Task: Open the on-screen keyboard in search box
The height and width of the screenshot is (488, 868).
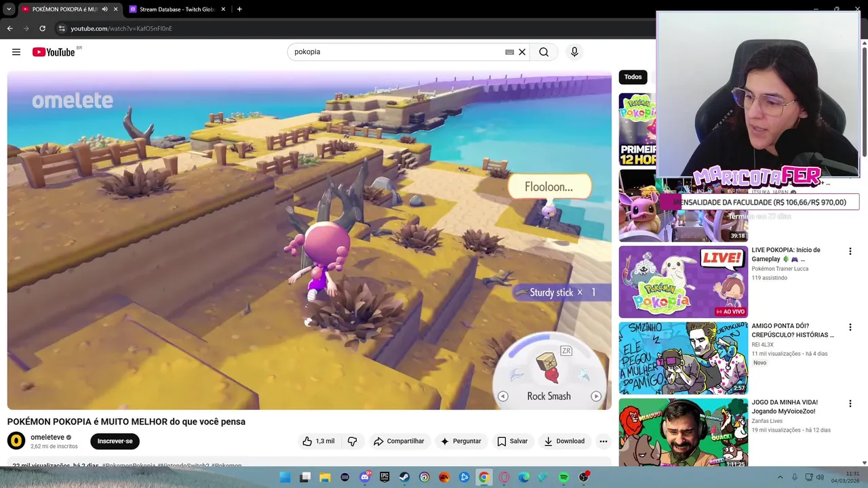Action: pos(509,52)
